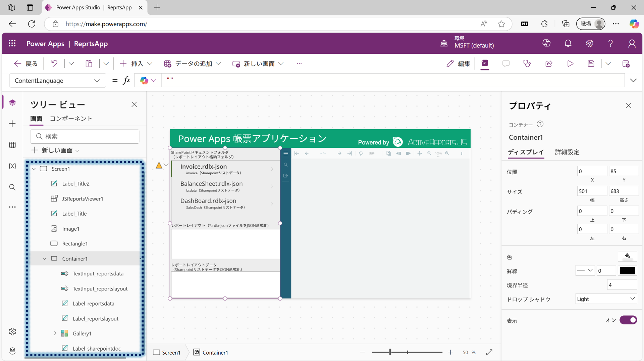
Task: Open the variables icon in the sidebar
Action: pos(12,166)
